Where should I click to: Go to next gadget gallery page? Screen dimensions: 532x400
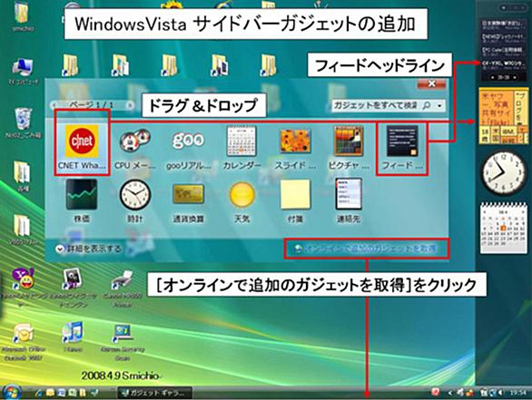click(x=130, y=105)
